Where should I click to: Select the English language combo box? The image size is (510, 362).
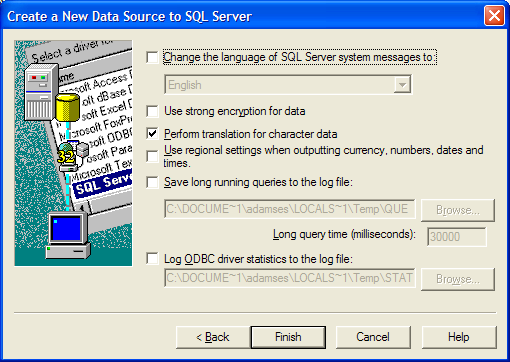288,85
